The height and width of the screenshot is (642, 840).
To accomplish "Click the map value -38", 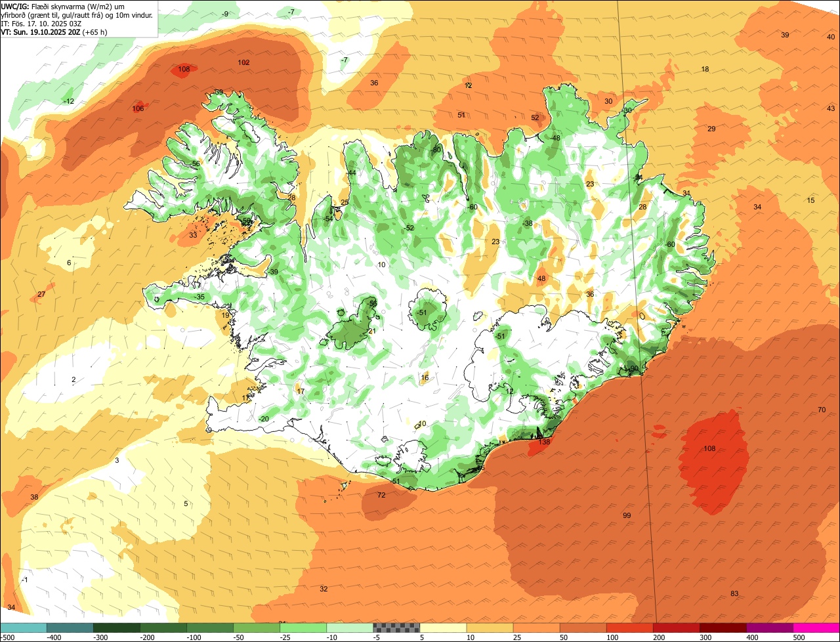I will [527, 223].
